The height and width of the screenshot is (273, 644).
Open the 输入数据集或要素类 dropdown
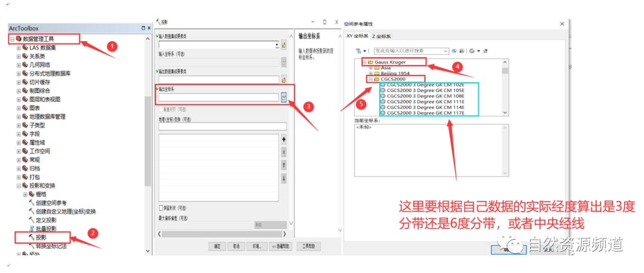(x=277, y=45)
